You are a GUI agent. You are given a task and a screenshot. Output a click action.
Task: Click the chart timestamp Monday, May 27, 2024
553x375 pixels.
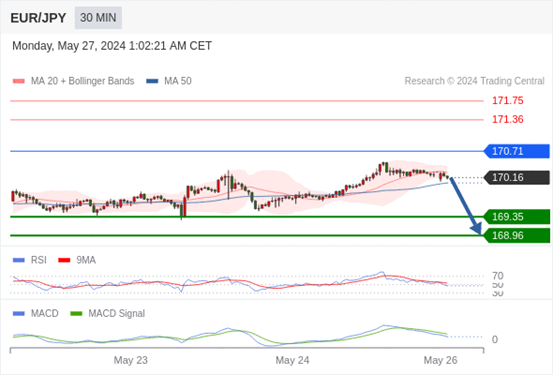(x=112, y=46)
